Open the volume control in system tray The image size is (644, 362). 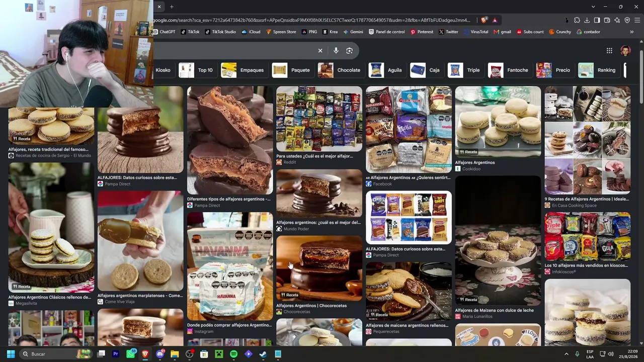pos(611,354)
